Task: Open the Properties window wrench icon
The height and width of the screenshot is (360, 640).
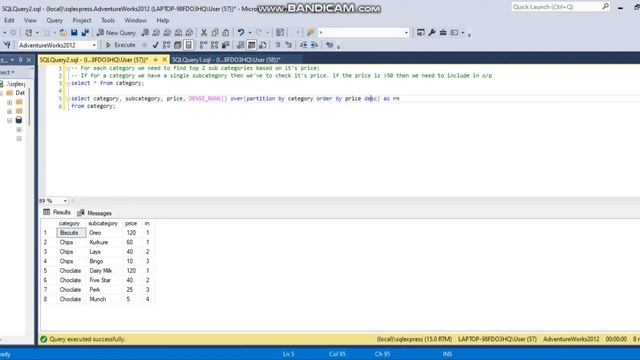Action: point(432,33)
